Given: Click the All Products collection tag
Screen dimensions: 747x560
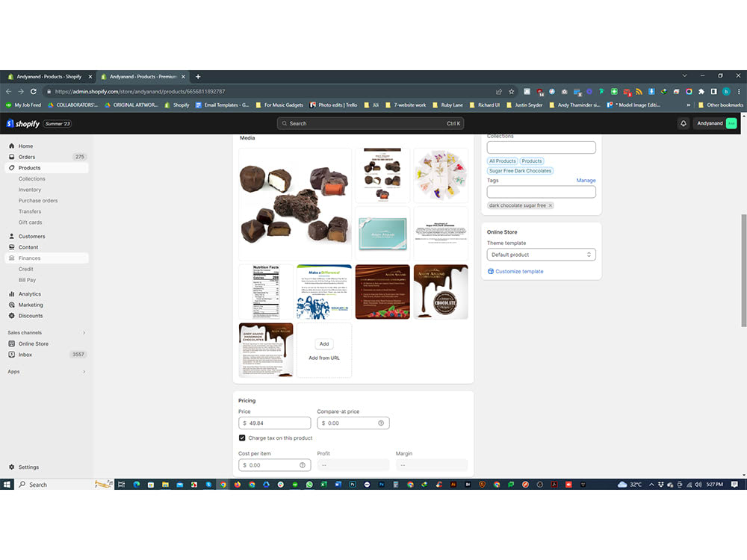Looking at the screenshot, I should 502,161.
